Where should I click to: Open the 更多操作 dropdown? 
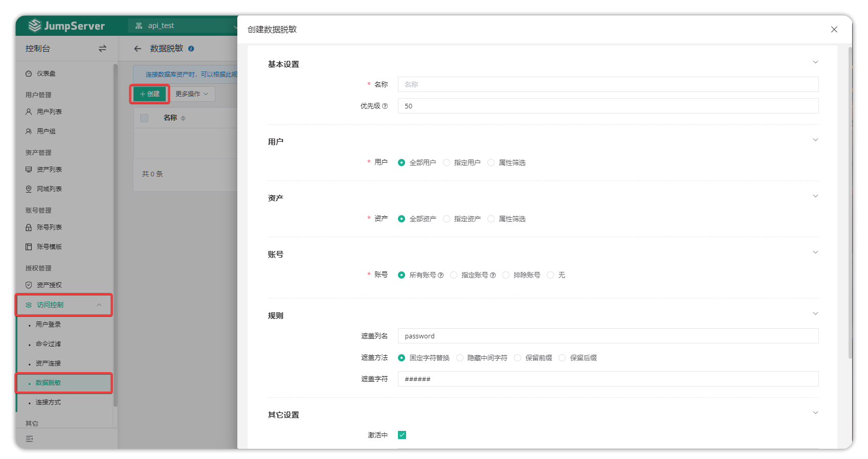[x=192, y=94]
